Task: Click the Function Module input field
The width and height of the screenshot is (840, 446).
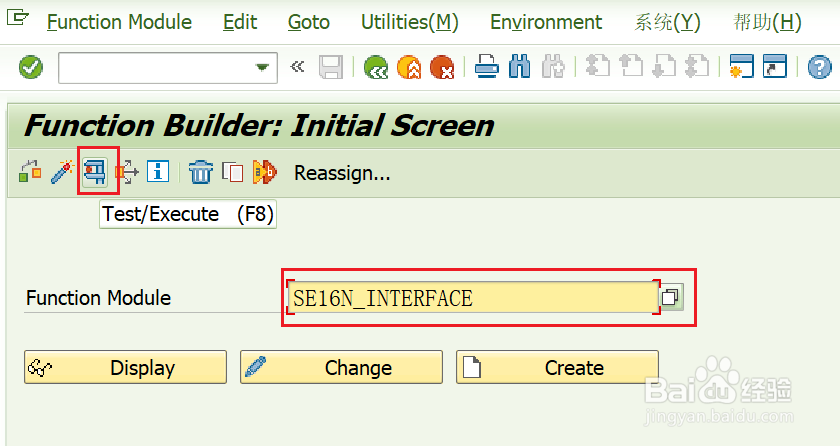Action: (470, 298)
